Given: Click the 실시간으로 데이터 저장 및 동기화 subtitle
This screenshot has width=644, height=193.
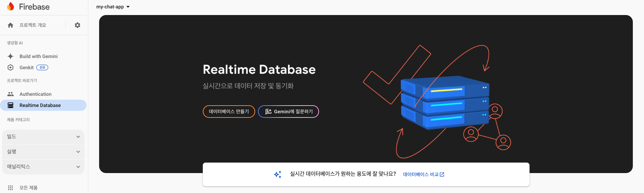Looking at the screenshot, I should click(x=248, y=86).
